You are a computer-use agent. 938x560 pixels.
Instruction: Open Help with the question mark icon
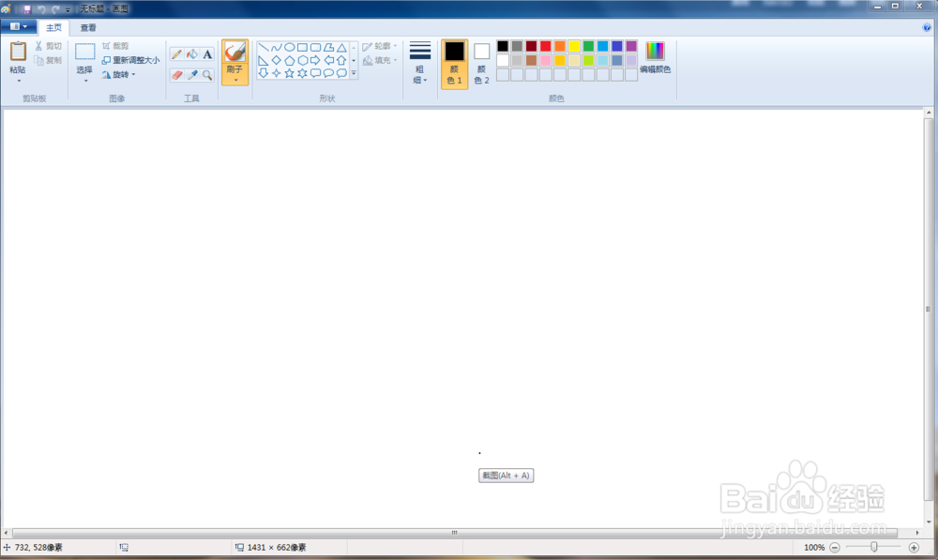(x=927, y=27)
